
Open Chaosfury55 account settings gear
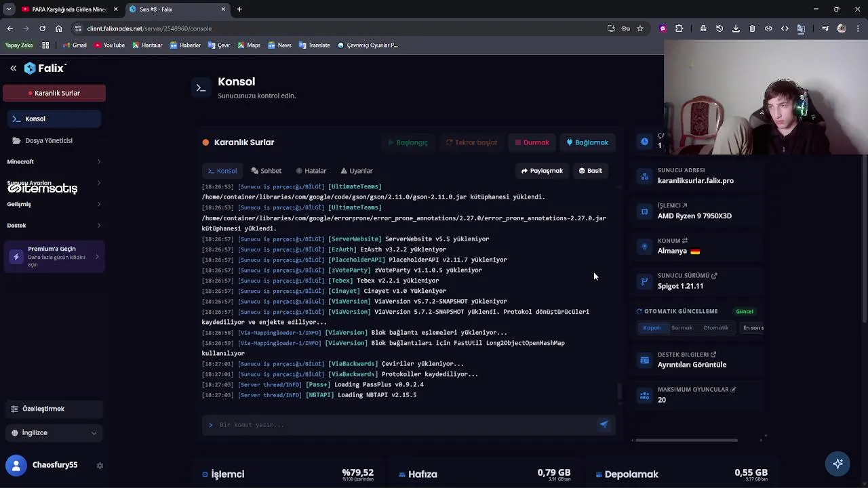tap(100, 466)
